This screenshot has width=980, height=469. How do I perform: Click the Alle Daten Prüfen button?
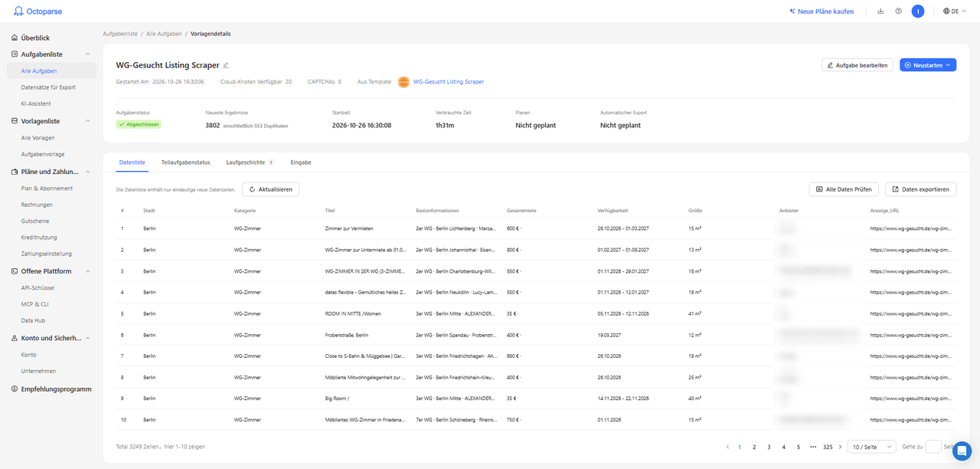coord(844,189)
